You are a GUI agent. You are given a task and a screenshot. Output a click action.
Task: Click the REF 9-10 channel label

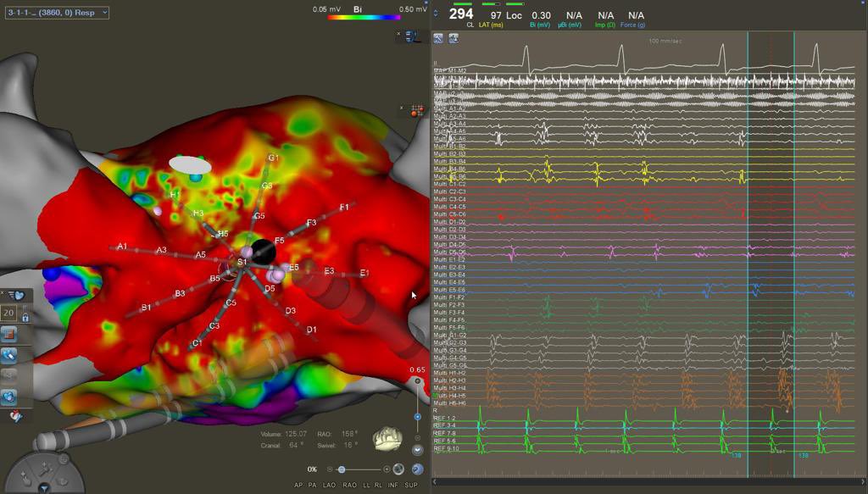coord(446,448)
